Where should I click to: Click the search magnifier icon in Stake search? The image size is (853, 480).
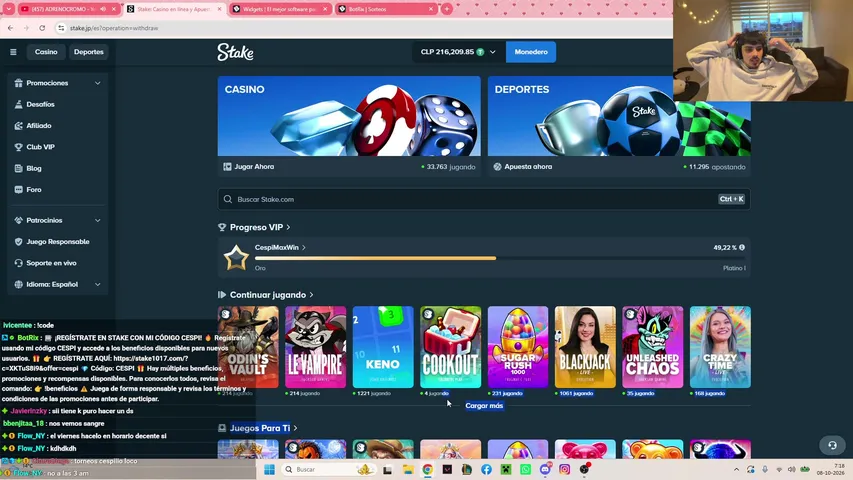point(228,199)
